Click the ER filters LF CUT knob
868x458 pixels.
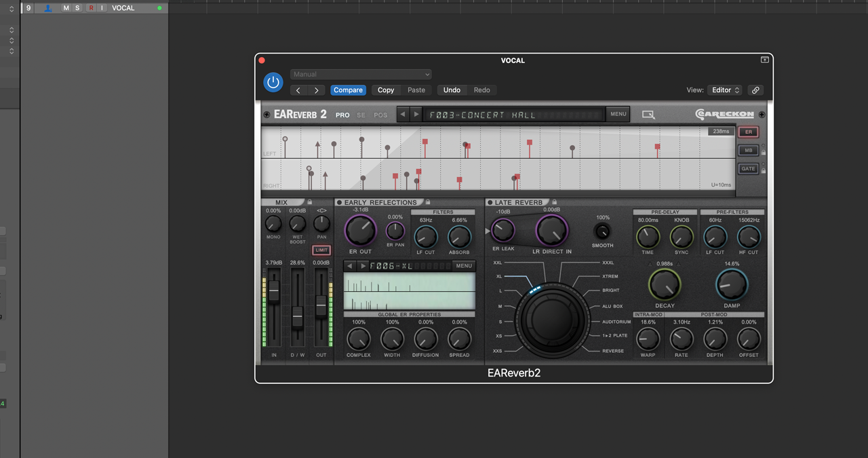426,237
